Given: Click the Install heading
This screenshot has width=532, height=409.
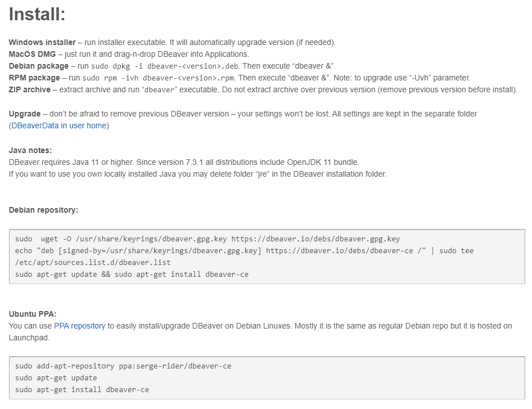Looking at the screenshot, I should click(37, 14).
